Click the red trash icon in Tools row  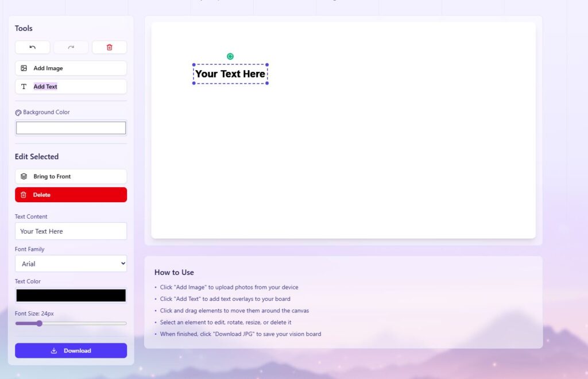(x=109, y=47)
